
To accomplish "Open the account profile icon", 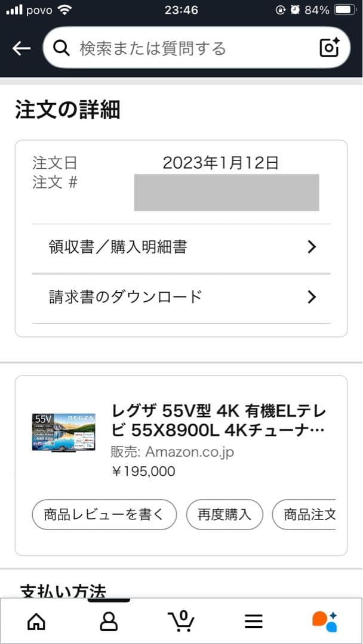I will click(x=109, y=621).
